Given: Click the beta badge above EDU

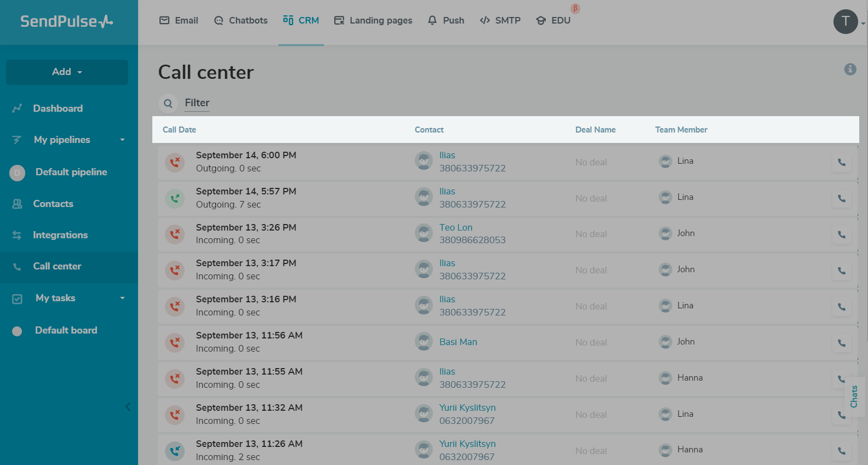Looking at the screenshot, I should pos(575,9).
